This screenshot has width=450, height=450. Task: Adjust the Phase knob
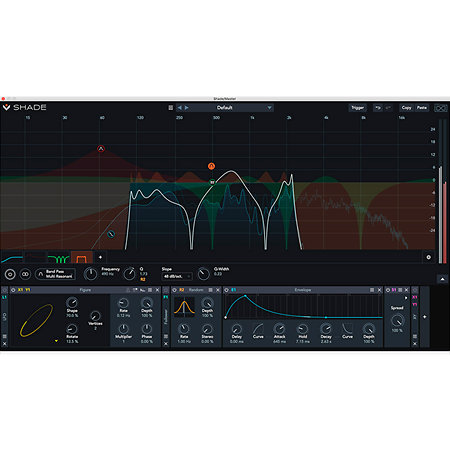click(147, 329)
